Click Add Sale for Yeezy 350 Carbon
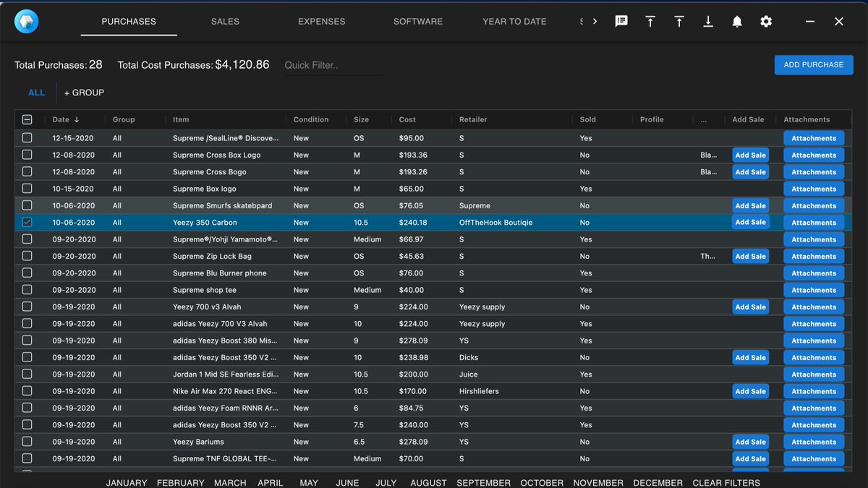Image resolution: width=868 pixels, height=488 pixels. pyautogui.click(x=750, y=223)
